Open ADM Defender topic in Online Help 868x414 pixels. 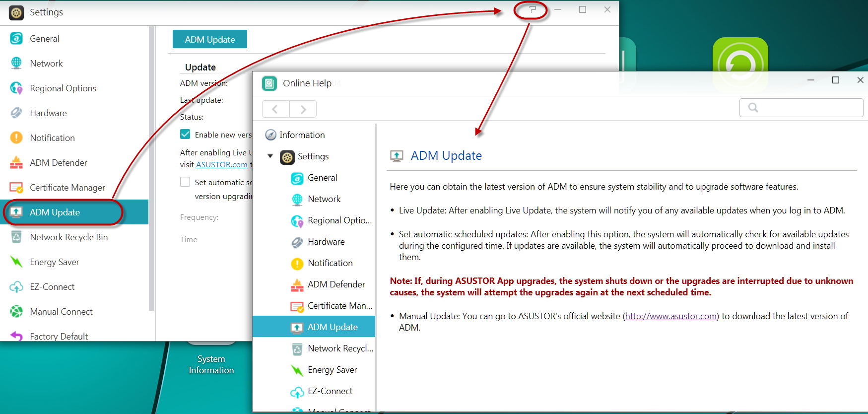tap(314, 284)
